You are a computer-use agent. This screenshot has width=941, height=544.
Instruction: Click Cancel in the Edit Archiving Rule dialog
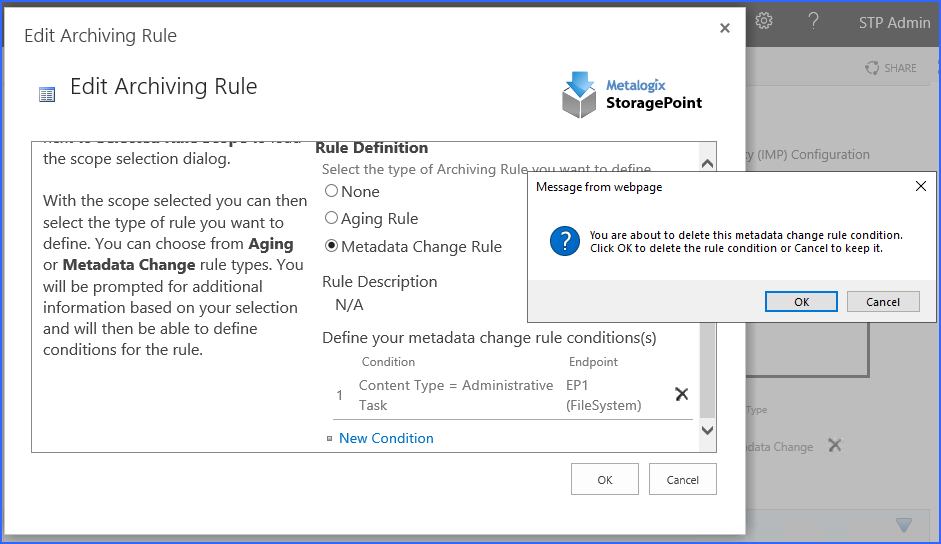(x=682, y=479)
